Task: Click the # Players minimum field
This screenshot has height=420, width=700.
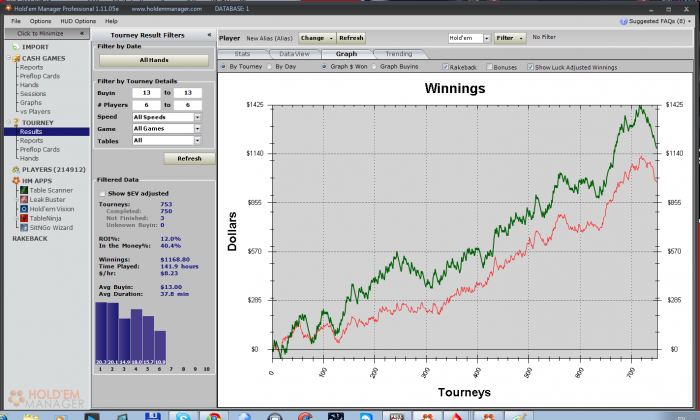Action: 146,105
